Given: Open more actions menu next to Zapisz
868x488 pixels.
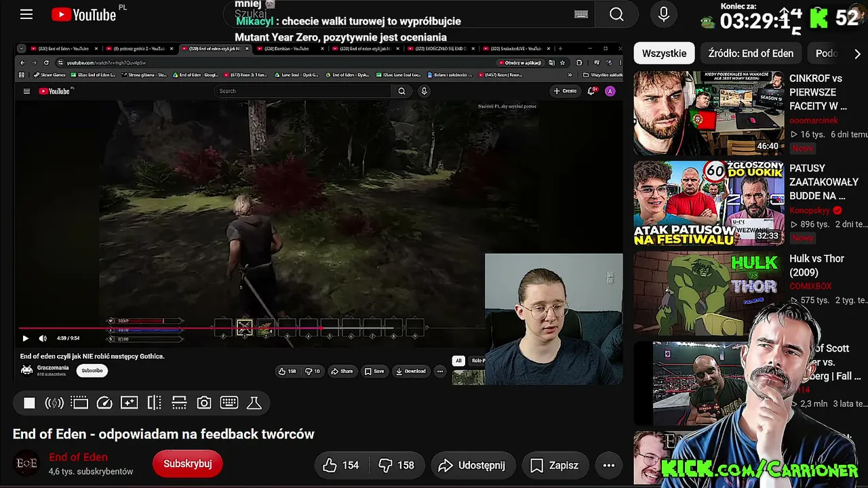Looking at the screenshot, I should pos(609,465).
